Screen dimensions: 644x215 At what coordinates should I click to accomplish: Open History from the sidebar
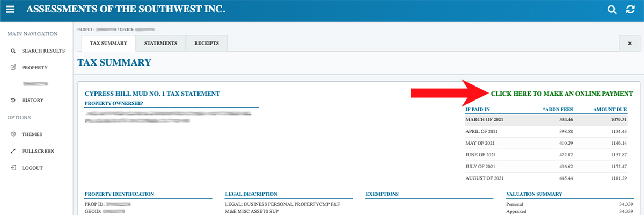(33, 101)
